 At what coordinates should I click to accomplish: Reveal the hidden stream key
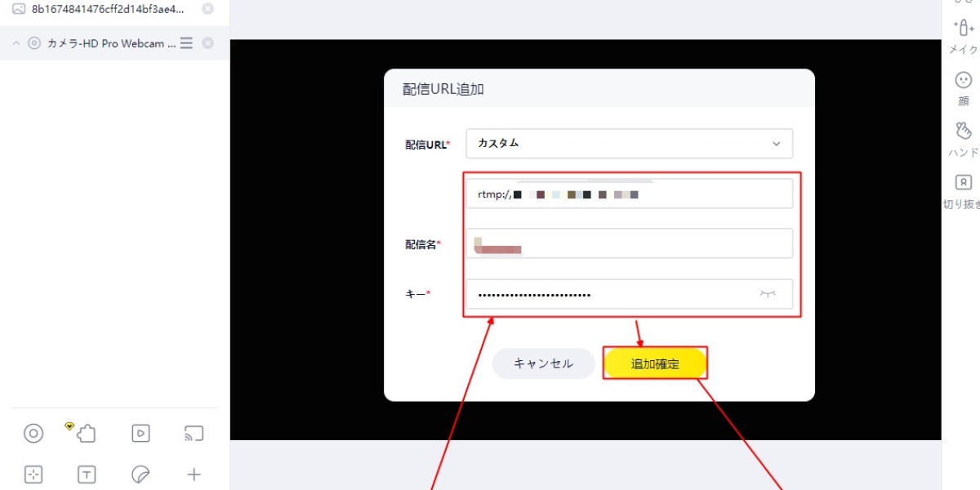coord(768,294)
